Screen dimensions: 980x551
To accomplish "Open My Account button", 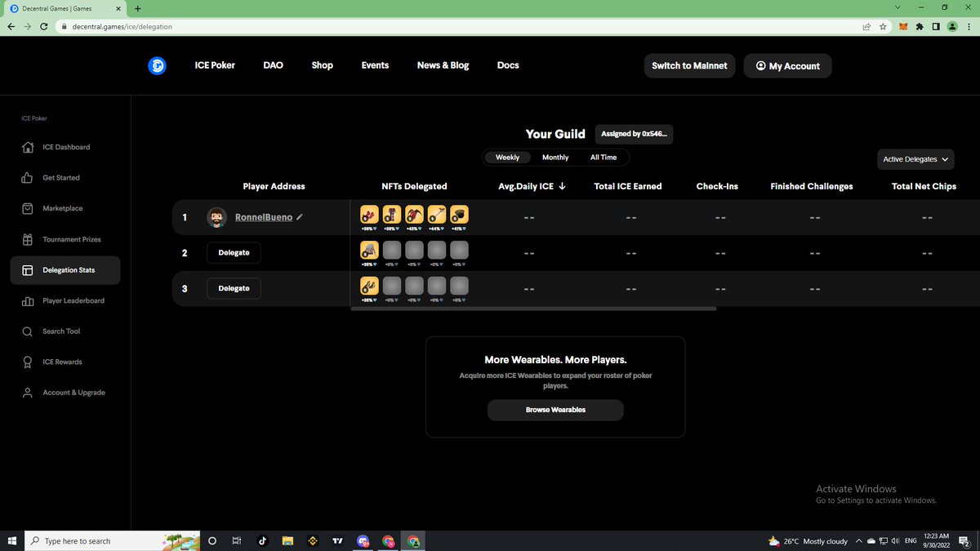I will [x=787, y=65].
